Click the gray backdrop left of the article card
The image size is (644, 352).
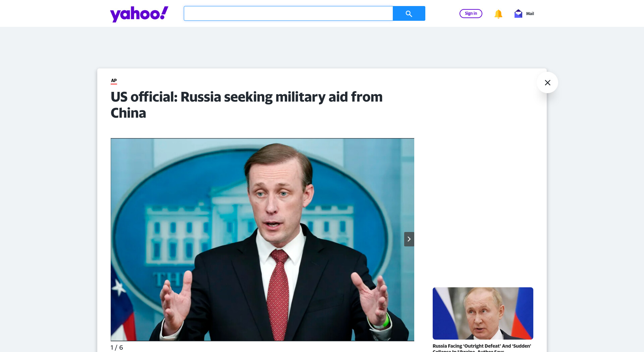[x=49, y=201]
